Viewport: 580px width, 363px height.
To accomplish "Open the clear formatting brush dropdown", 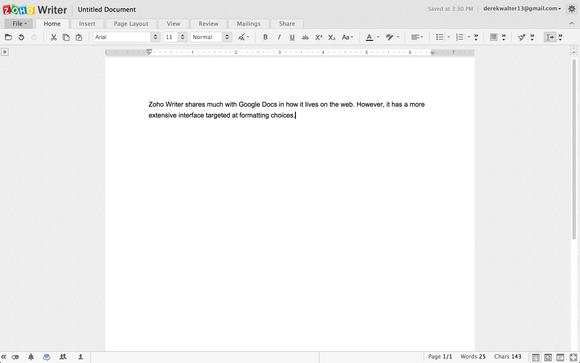I will (x=243, y=37).
